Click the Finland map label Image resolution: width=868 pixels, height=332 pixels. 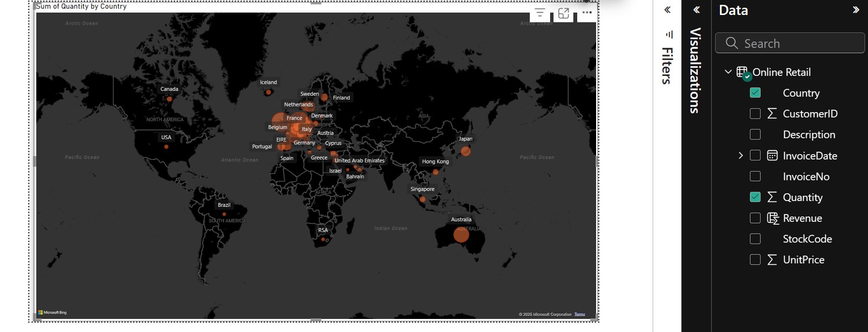tap(341, 98)
